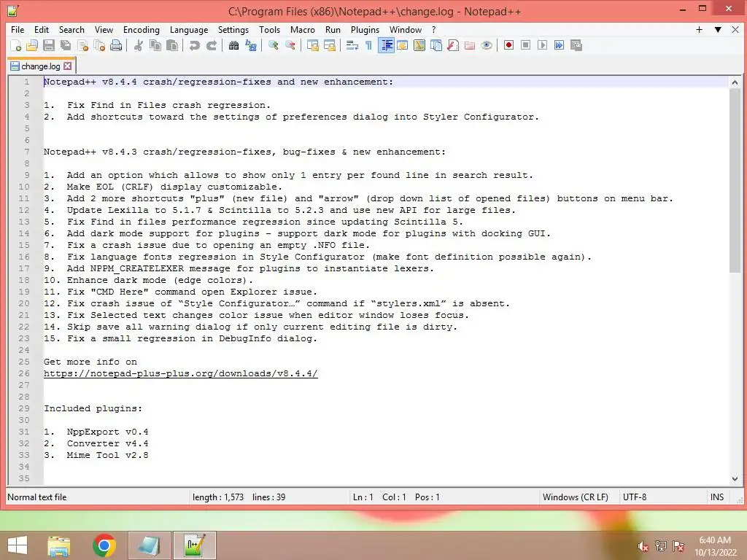Toggle the Function List panel icon
This screenshot has height=560, width=747.
(x=453, y=46)
